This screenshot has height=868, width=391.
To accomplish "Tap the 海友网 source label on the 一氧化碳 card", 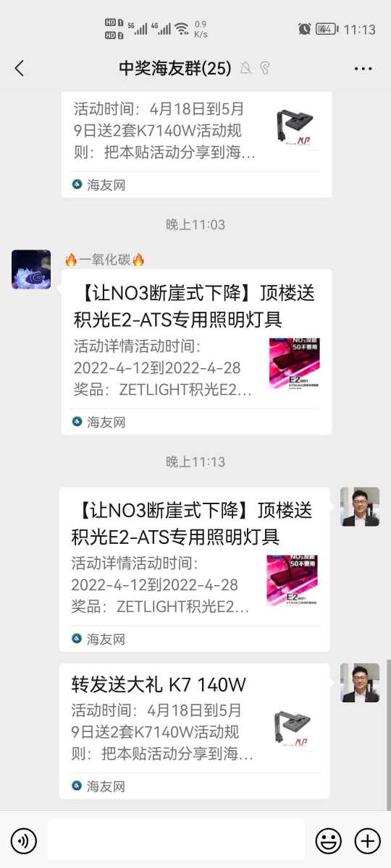I will (99, 422).
